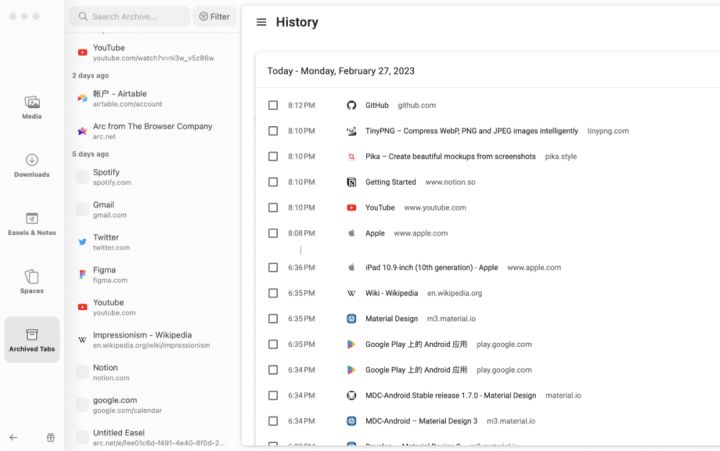Check the MDC-Android Stable release checkbox
Image resolution: width=720 pixels, height=451 pixels.
coord(273,395)
